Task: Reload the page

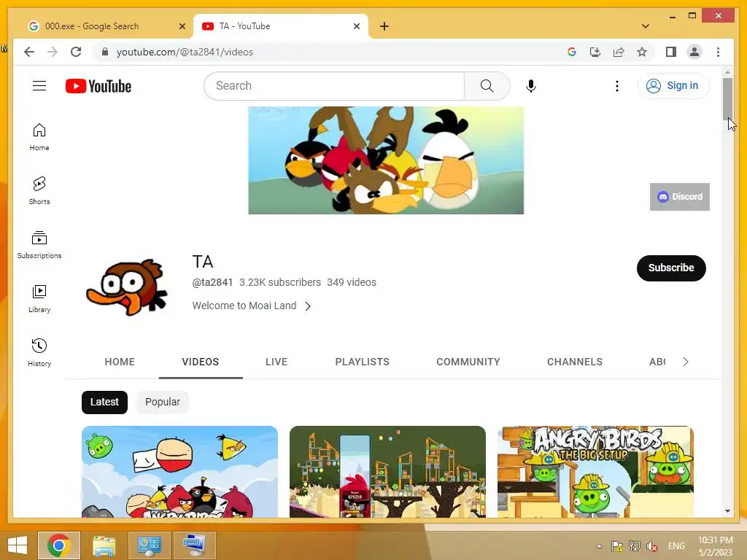Action: pyautogui.click(x=76, y=52)
